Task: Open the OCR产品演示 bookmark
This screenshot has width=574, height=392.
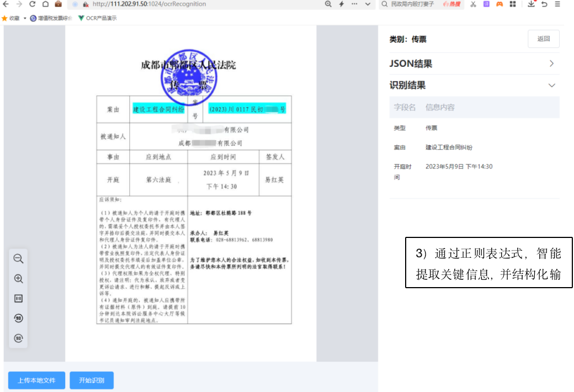Action: click(x=97, y=18)
